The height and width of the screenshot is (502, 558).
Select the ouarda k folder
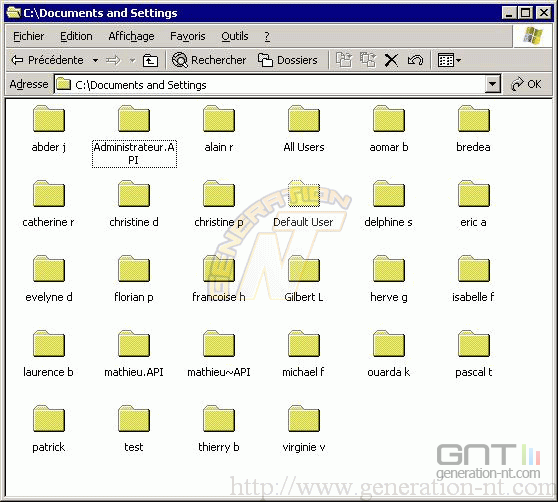389,354
